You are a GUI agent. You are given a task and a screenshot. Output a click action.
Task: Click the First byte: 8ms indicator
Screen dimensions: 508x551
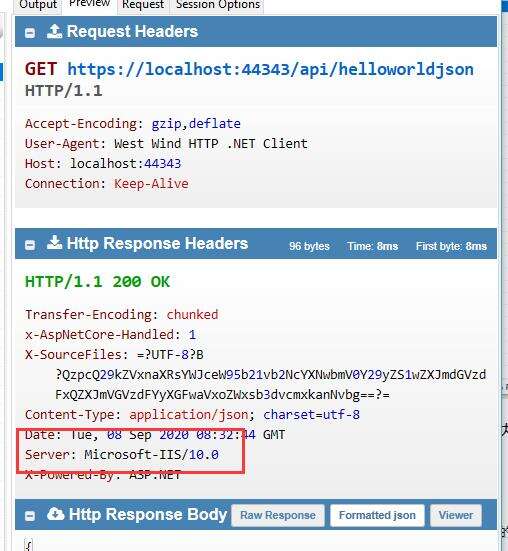click(451, 246)
